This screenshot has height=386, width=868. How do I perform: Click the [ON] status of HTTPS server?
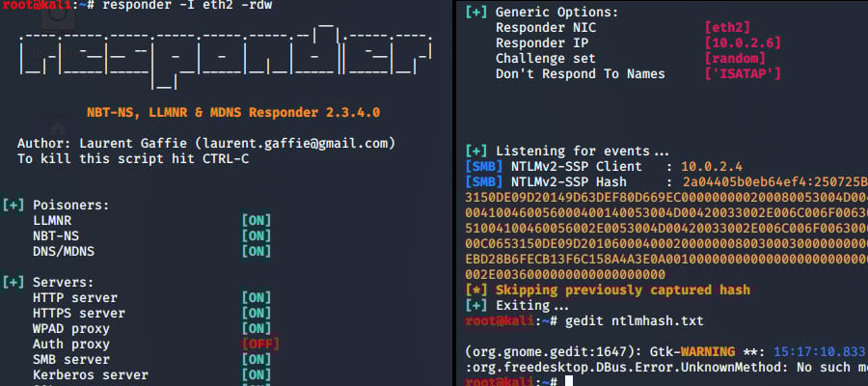[x=257, y=314]
